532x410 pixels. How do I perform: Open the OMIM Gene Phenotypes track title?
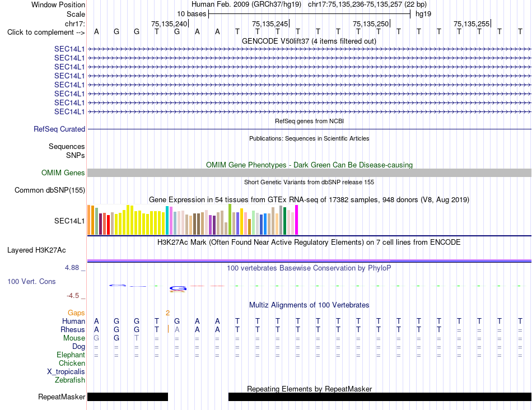[309, 165]
